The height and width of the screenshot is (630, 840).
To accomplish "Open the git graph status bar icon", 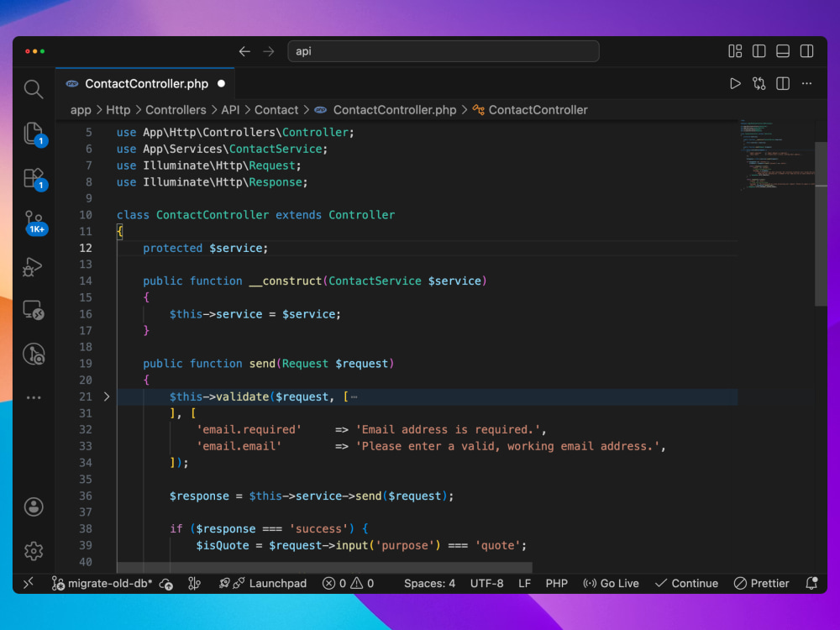I will pyautogui.click(x=194, y=584).
